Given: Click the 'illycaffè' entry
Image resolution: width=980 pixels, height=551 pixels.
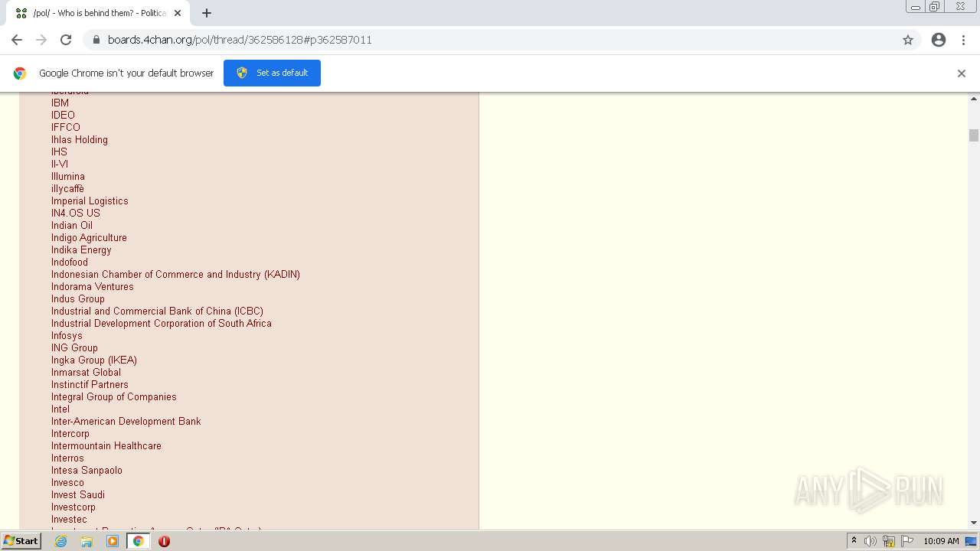Looking at the screenshot, I should click(67, 188).
